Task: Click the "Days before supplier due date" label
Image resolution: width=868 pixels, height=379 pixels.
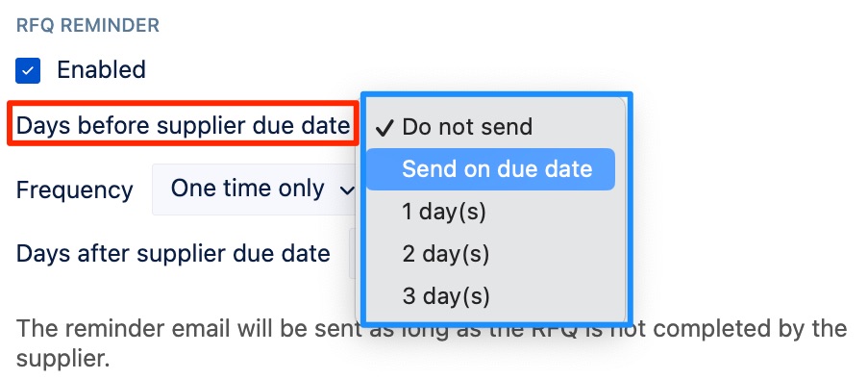Action: [183, 126]
